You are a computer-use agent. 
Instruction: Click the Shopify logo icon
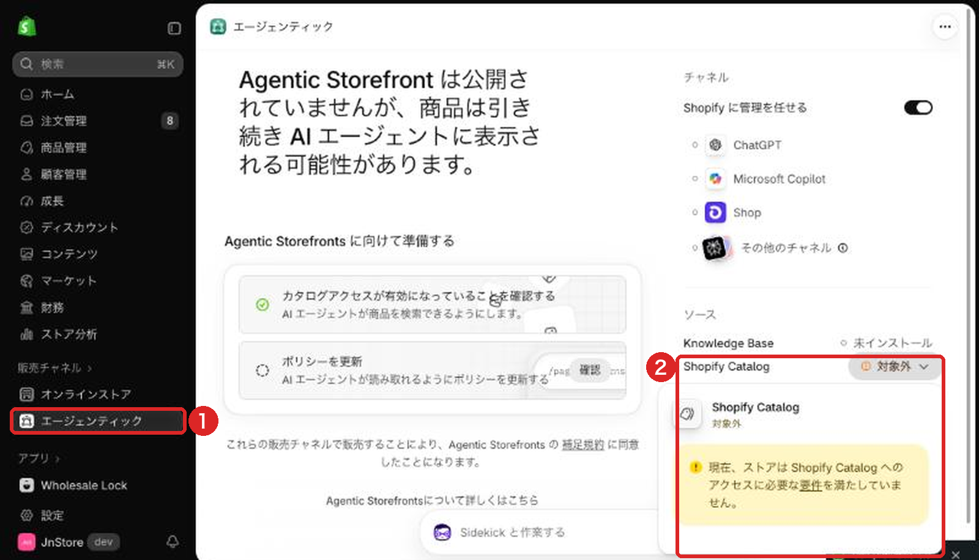tap(26, 26)
